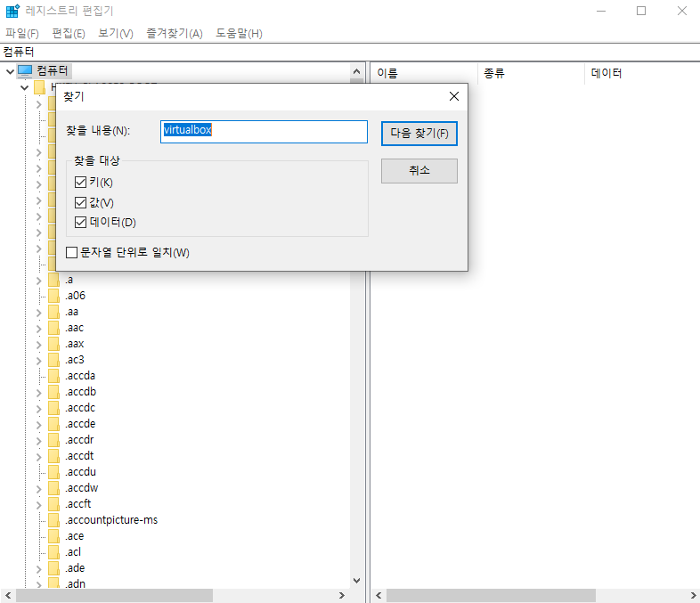Open the 파일(F) menu
700x603 pixels.
pyautogui.click(x=22, y=34)
